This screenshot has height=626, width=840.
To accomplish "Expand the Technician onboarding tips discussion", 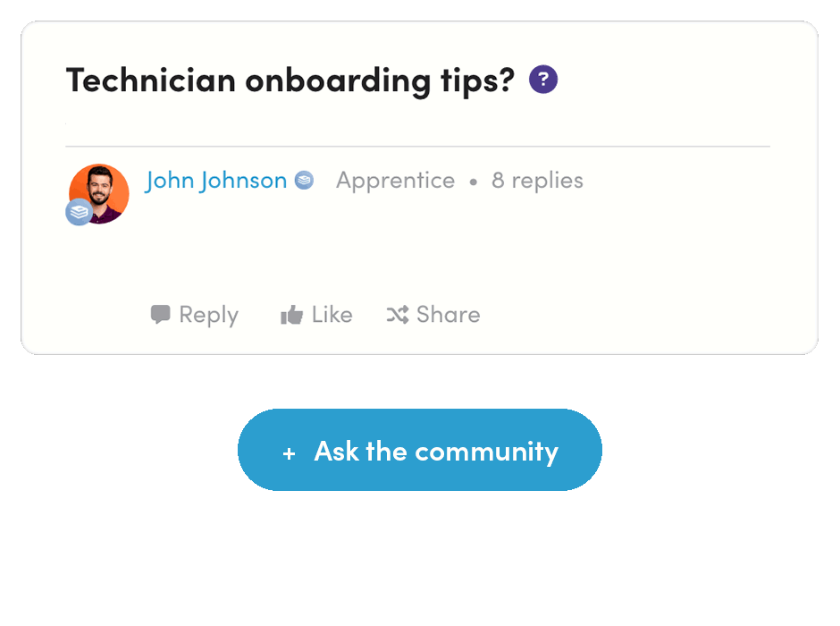I will pos(290,80).
